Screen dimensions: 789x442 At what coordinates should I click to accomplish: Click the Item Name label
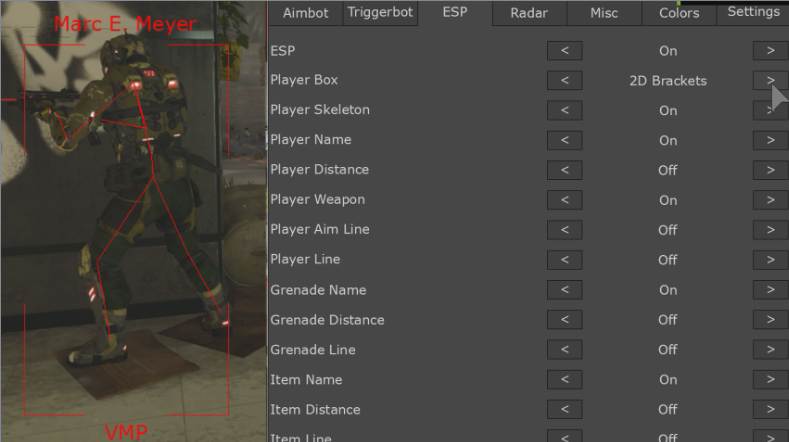pos(306,380)
